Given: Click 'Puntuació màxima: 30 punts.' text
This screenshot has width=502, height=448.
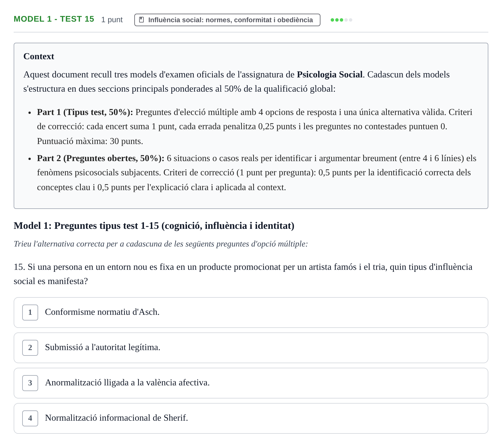Looking at the screenshot, I should coord(90,141).
